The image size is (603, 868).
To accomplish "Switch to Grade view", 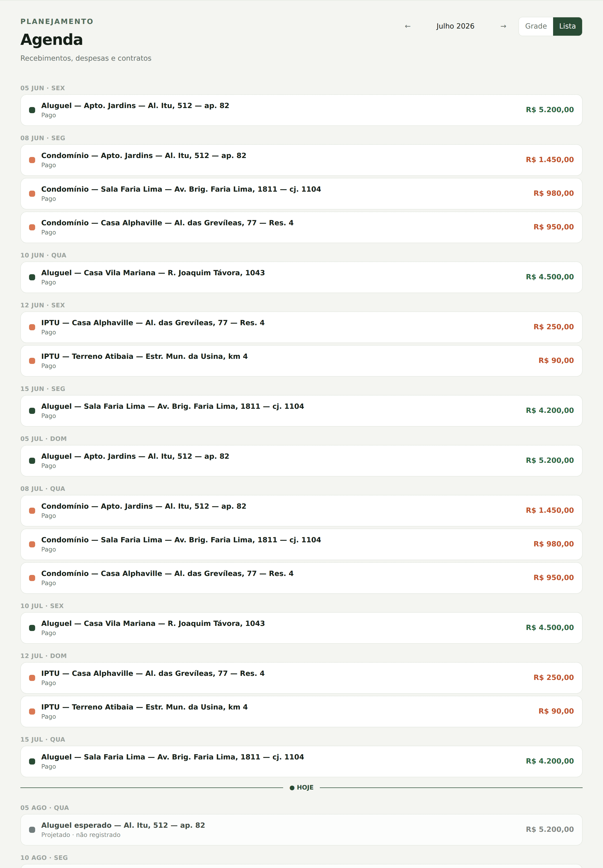I will point(536,27).
